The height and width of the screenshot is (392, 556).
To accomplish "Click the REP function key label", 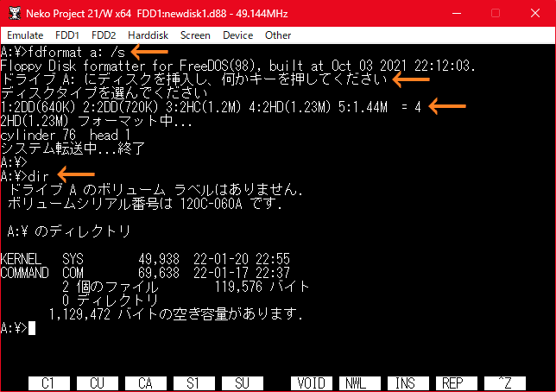I will pyautogui.click(x=457, y=383).
